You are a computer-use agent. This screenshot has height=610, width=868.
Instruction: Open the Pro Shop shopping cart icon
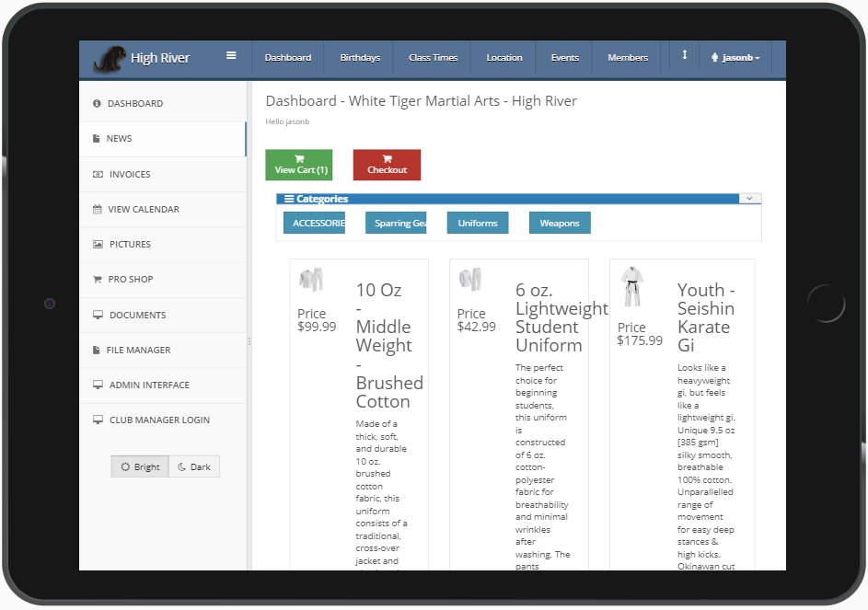click(x=98, y=279)
